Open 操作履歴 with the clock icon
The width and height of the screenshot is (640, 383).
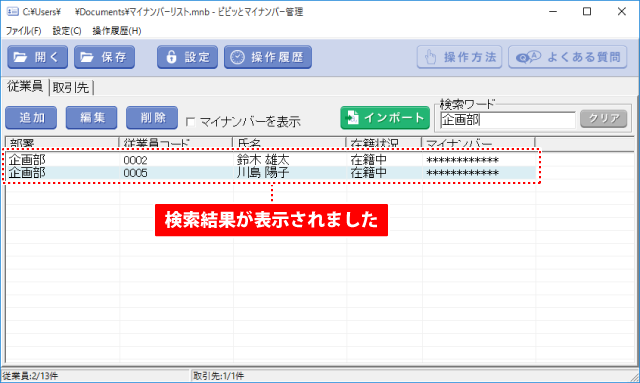point(268,57)
